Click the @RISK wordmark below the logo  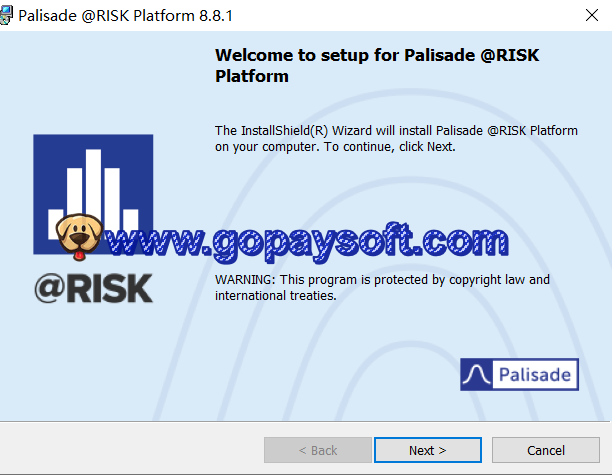click(93, 287)
